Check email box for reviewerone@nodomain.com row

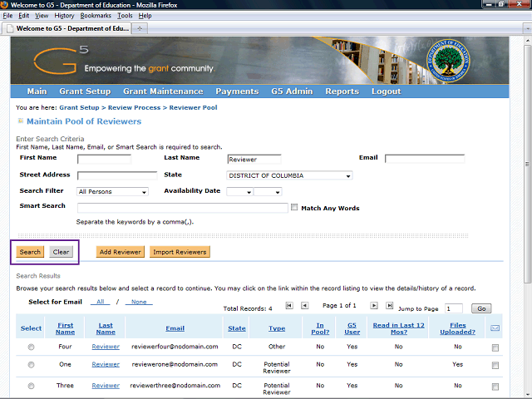pos(495,365)
